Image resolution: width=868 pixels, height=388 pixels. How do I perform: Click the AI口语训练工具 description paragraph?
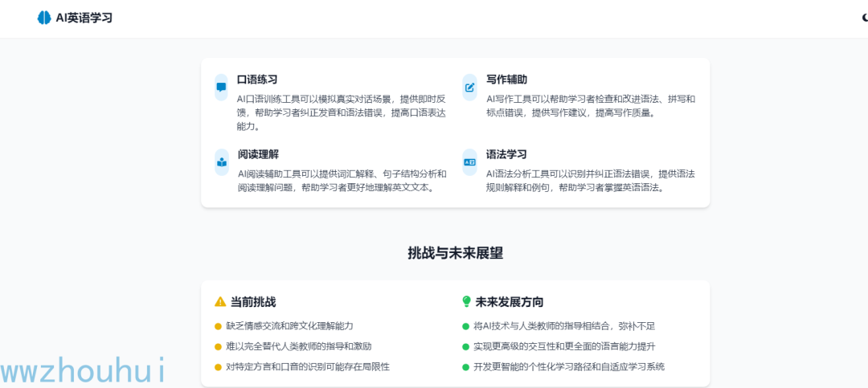[x=342, y=113]
